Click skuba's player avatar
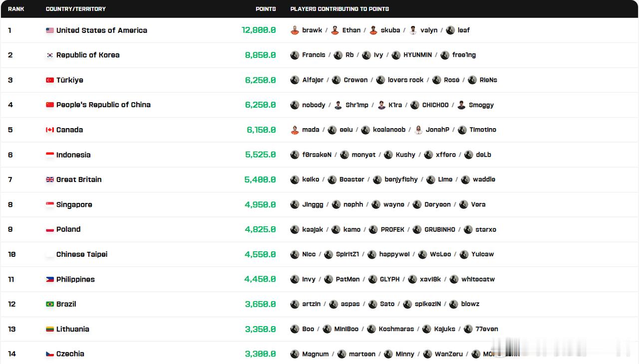Screen dimensions: 639x364 373,30
